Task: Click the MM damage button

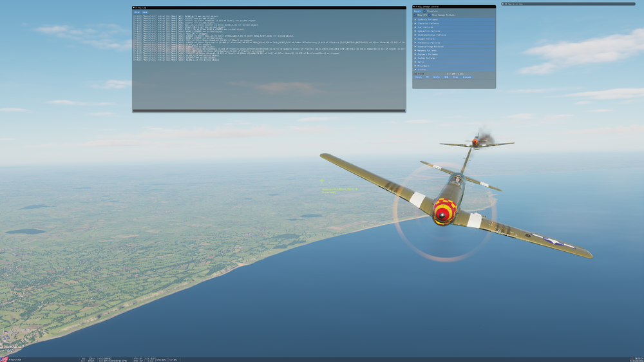Action: point(428,77)
